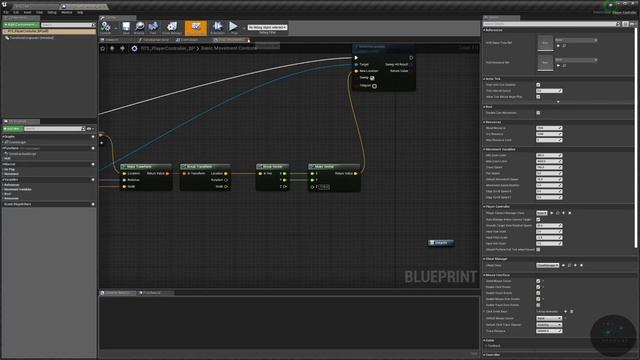Click the Find in Content Browser icon
This screenshot has height=360, width=640.
(x=139, y=27)
